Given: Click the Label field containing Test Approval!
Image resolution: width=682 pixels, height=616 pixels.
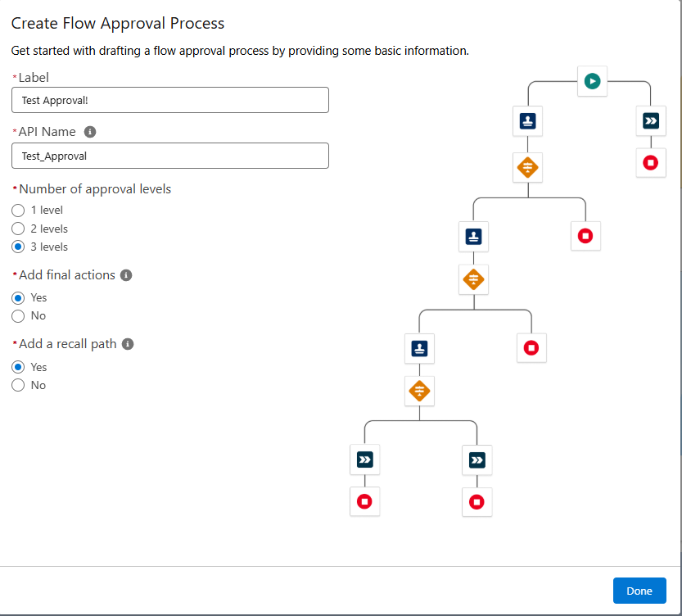Looking at the screenshot, I should tap(170, 100).
